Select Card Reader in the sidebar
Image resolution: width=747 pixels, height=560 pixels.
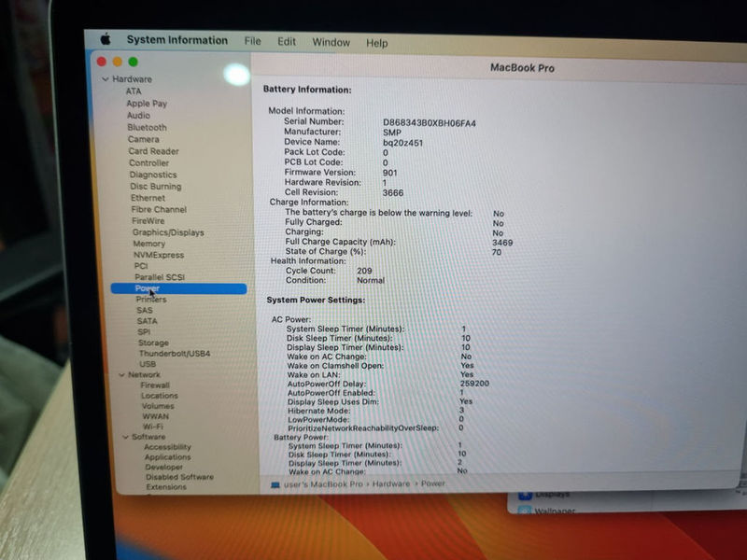click(x=153, y=151)
